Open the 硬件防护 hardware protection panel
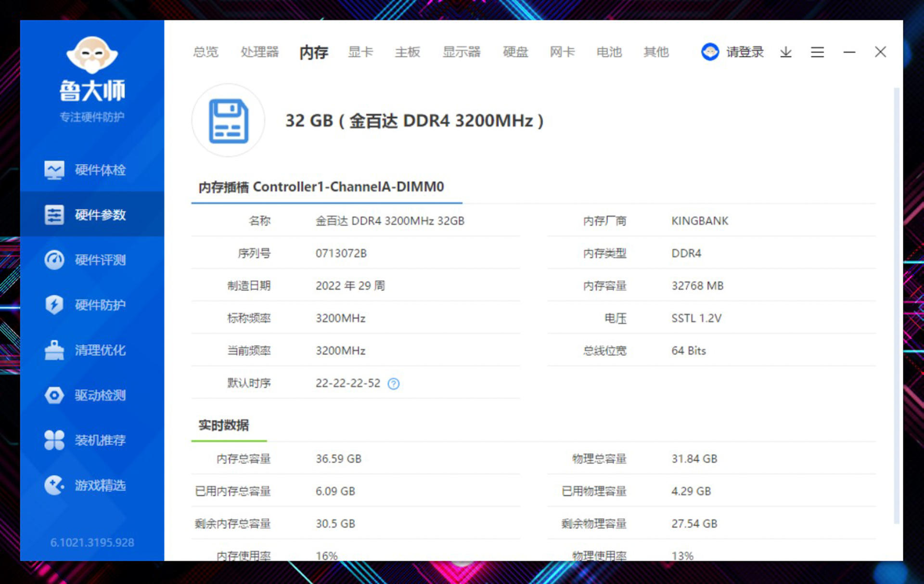This screenshot has width=924, height=584. coord(100,305)
